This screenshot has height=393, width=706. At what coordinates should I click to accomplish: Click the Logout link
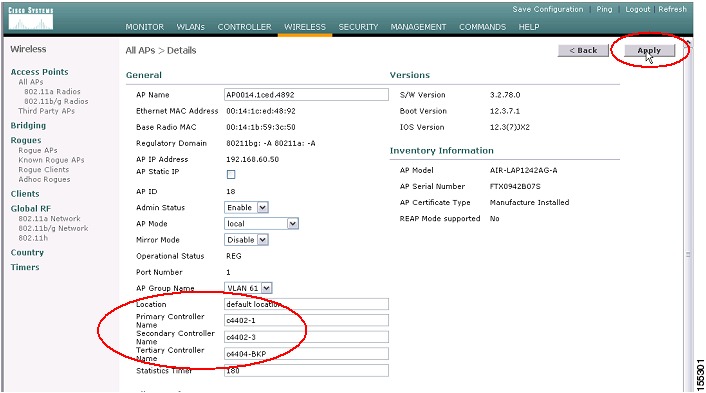pos(638,9)
